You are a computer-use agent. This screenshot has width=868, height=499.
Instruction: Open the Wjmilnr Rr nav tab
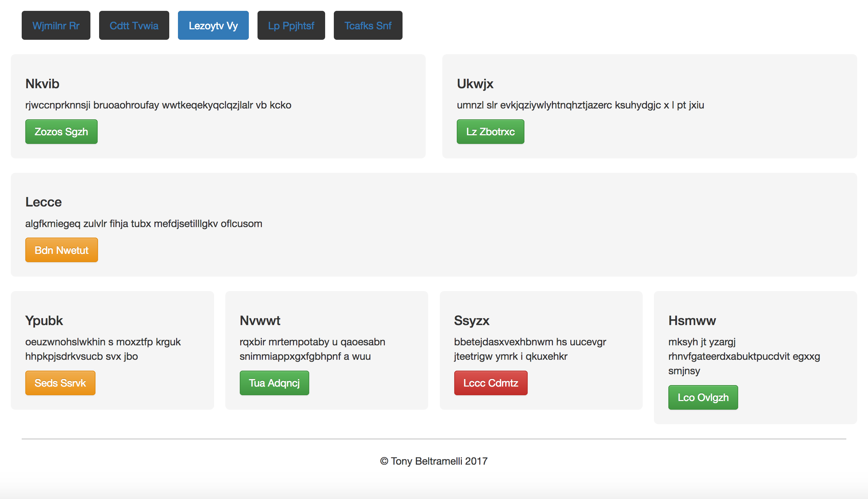point(56,25)
